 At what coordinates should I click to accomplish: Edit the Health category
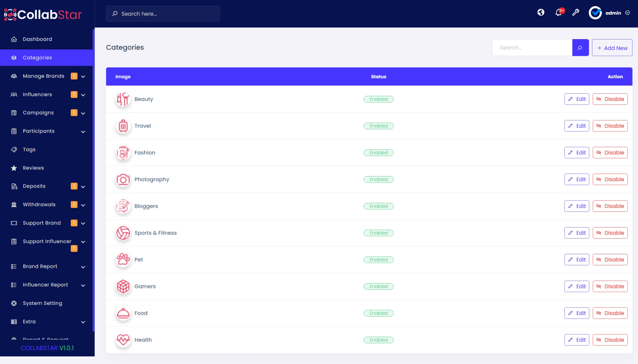pos(577,340)
